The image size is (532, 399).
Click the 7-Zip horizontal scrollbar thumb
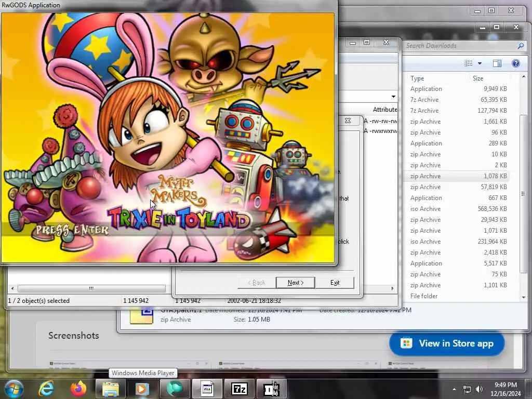tap(91, 288)
